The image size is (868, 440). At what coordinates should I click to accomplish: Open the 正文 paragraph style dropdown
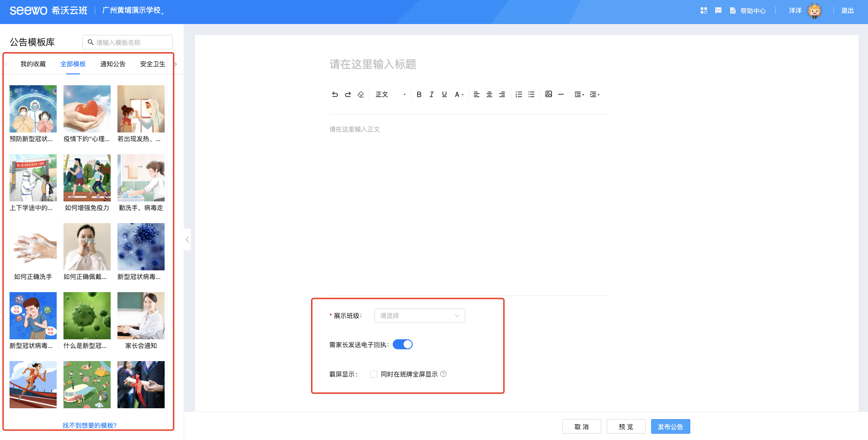(390, 94)
